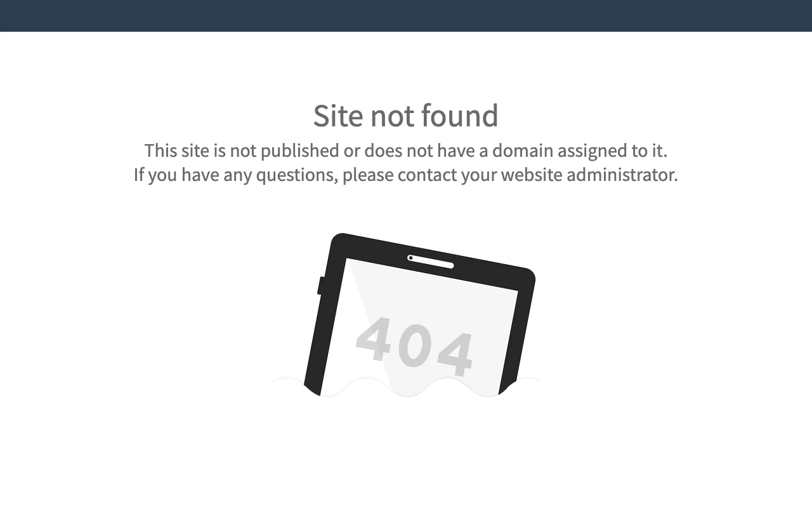Viewport: 812px width, 508px height.
Task: Click the 0 digit in 404 graphic
Action: pyautogui.click(x=414, y=346)
